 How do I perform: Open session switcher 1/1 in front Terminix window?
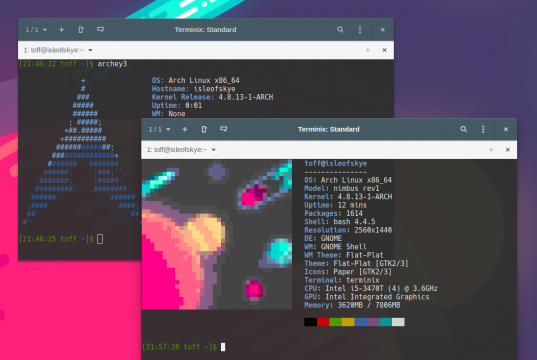click(159, 129)
